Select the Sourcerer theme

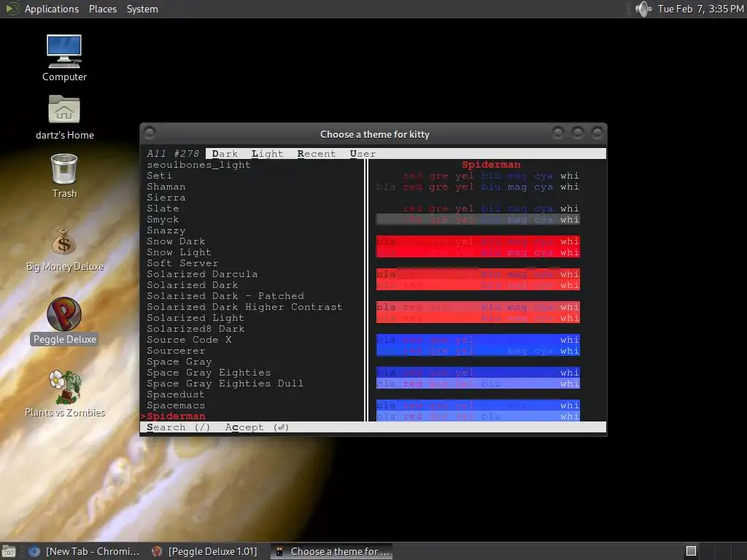click(176, 351)
